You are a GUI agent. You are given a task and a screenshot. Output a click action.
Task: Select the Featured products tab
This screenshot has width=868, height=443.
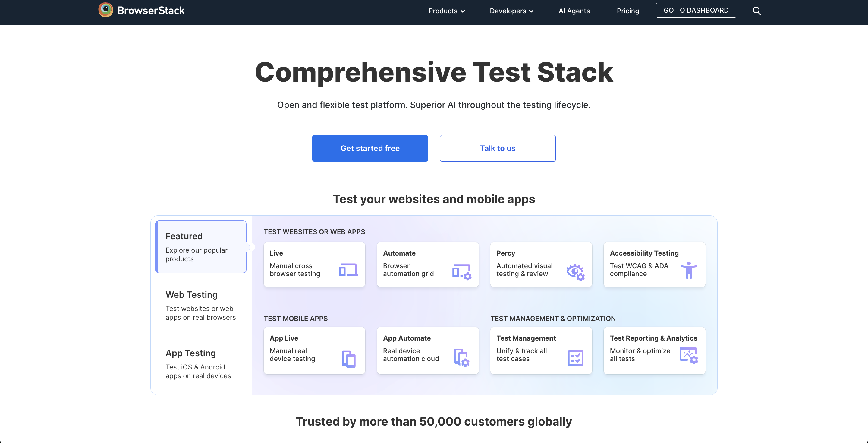(201, 247)
